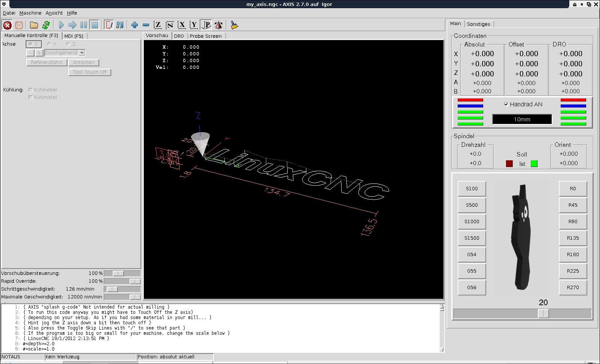
Task: Click Antasten button
Action: (x=84, y=63)
